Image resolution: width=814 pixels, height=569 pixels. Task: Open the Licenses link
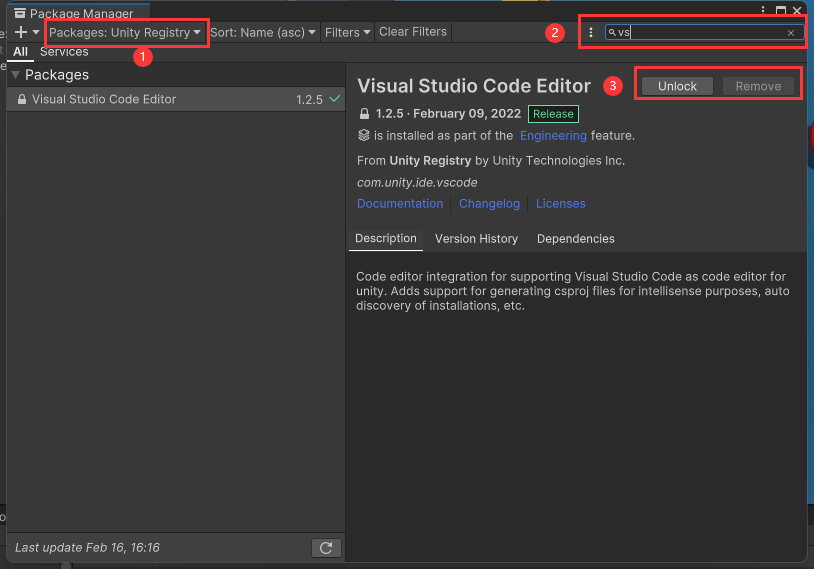click(560, 204)
